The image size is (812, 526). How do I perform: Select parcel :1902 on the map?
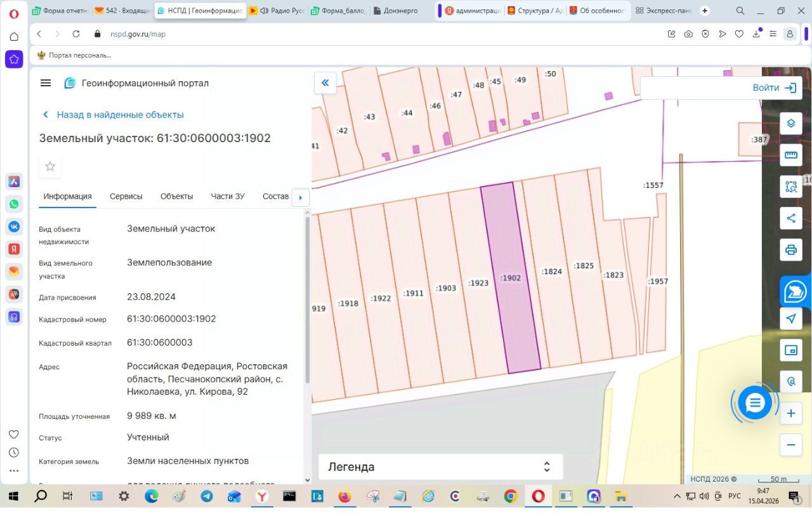(x=511, y=278)
